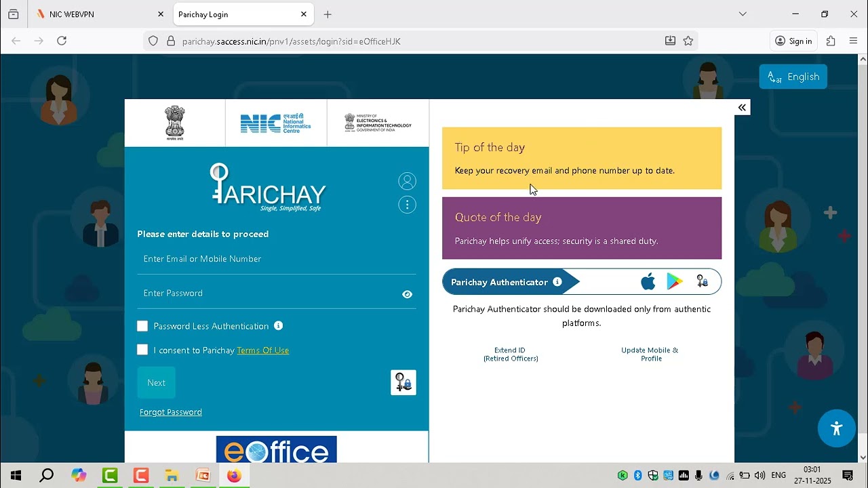Open the Terms Of Use link

[263, 350]
